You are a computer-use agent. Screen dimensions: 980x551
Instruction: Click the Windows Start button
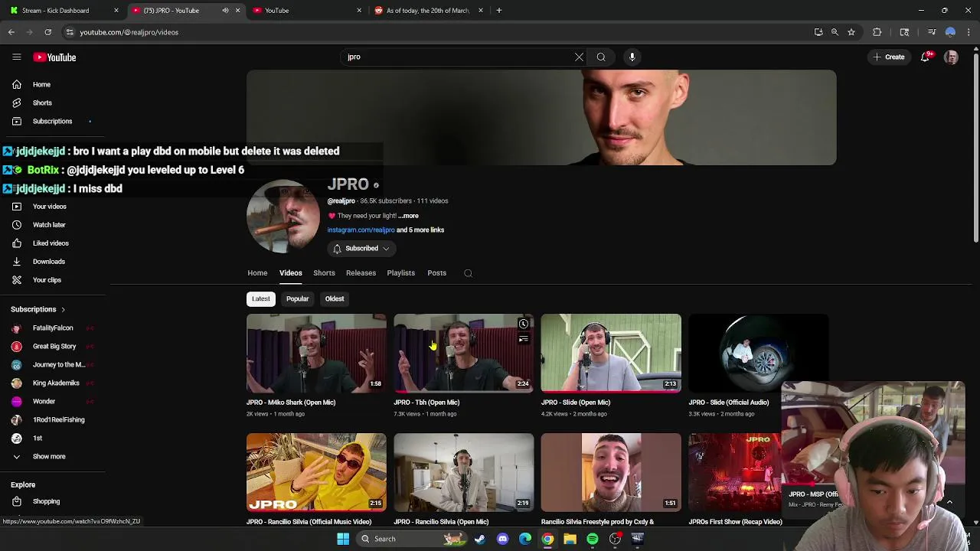point(343,539)
